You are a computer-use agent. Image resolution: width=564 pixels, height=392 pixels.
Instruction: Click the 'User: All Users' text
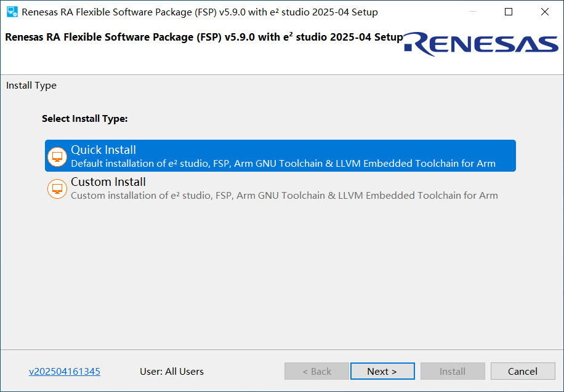172,372
